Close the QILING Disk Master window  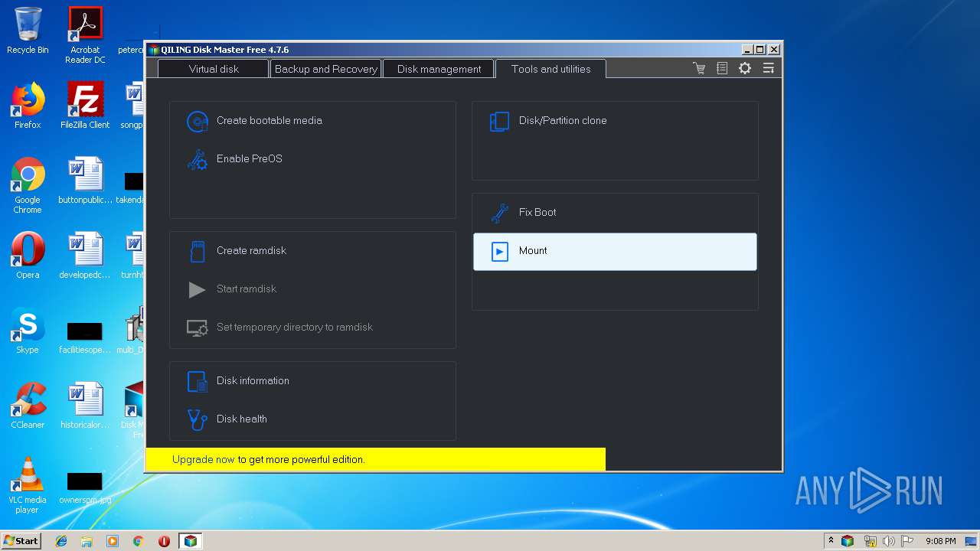pos(774,49)
